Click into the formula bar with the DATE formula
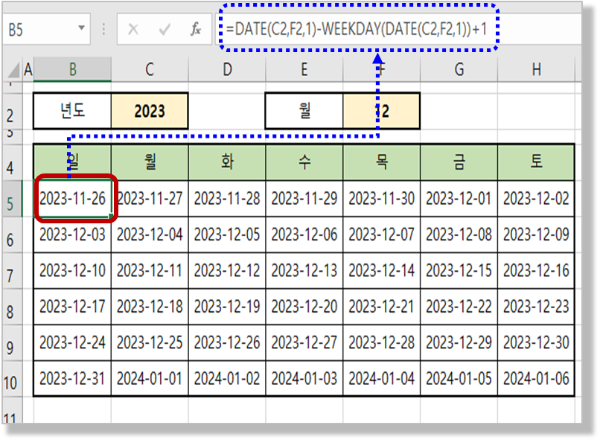The image size is (600, 441). 398,29
